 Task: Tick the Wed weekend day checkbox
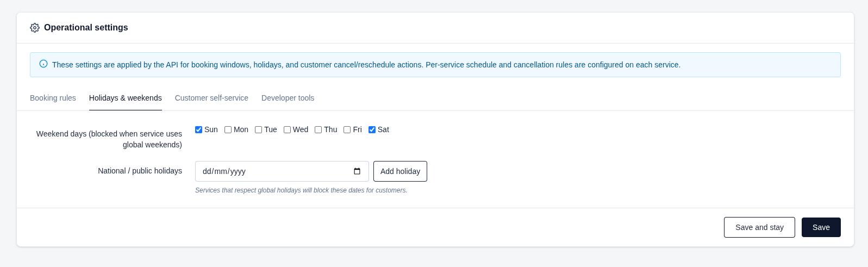point(287,129)
